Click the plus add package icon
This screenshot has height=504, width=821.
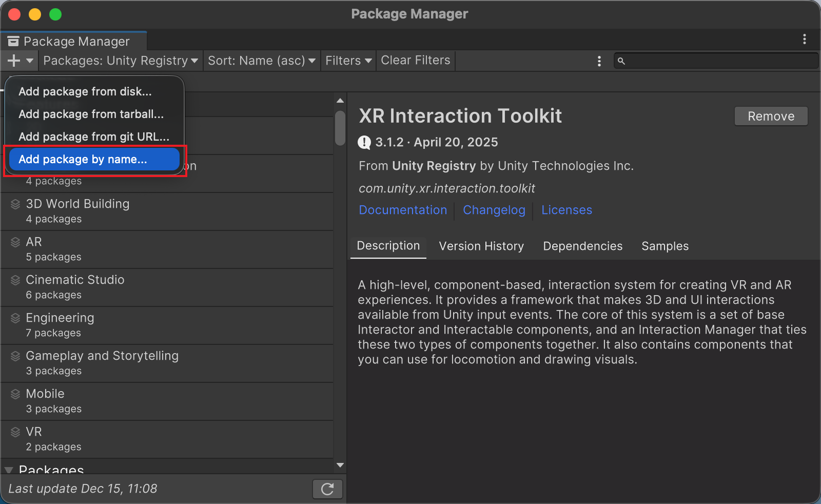point(14,61)
